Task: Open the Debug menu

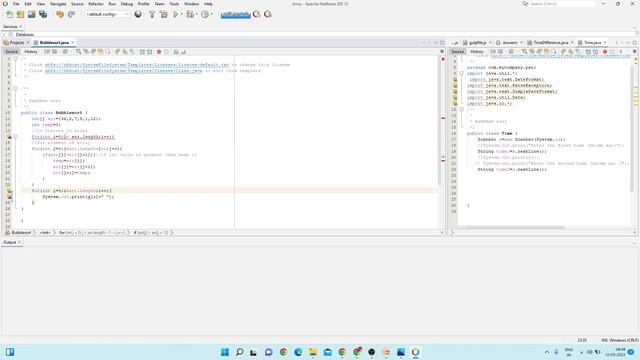Action: pos(127,4)
